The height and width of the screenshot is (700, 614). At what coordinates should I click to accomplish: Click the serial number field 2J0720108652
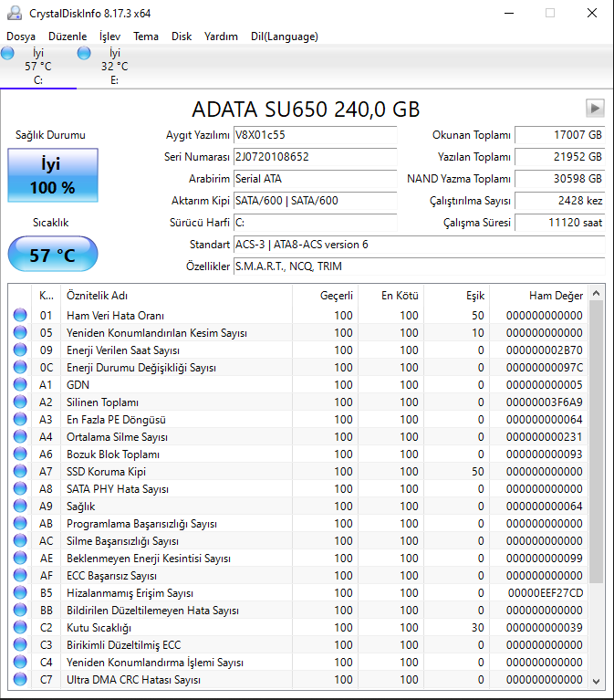pyautogui.click(x=315, y=157)
